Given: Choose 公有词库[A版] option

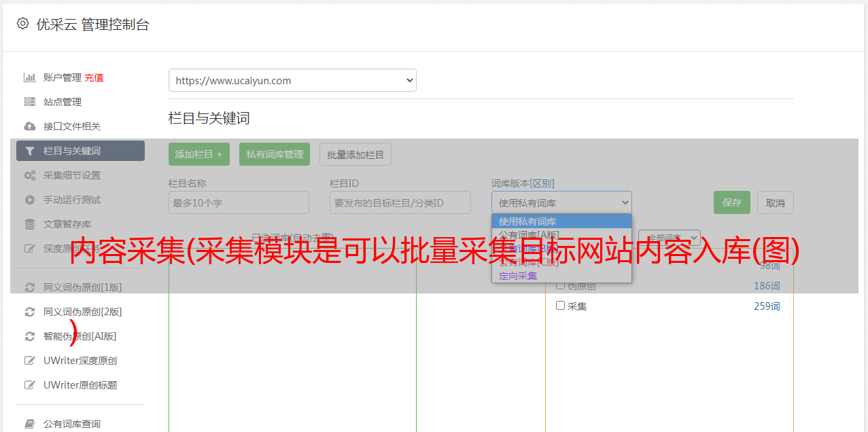Looking at the screenshot, I should (561, 235).
